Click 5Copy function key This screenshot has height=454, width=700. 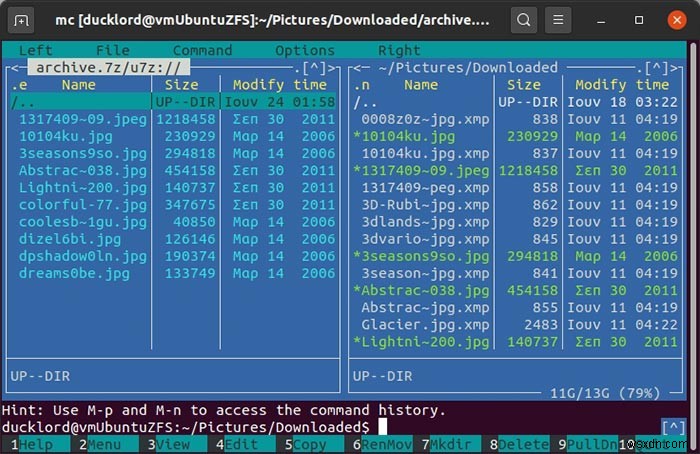[310, 445]
